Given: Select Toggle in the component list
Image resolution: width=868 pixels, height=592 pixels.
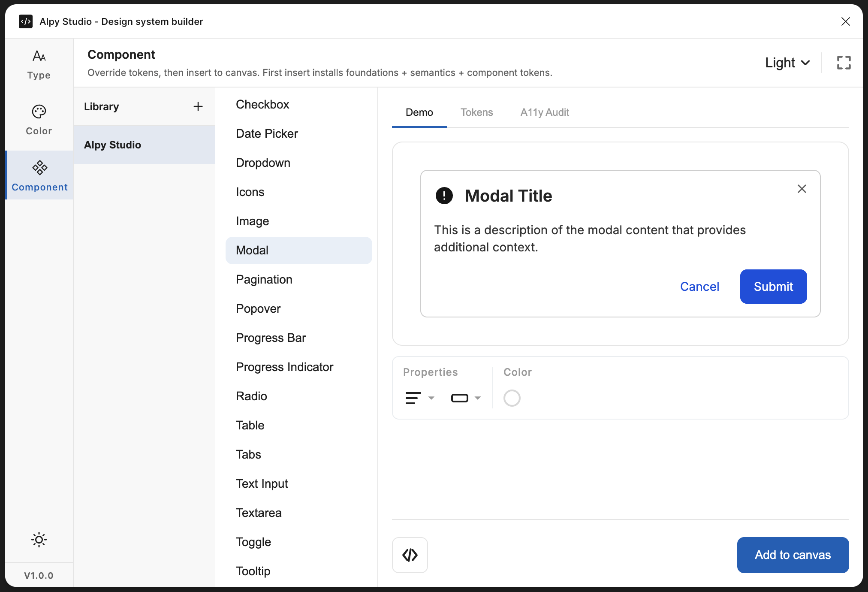Looking at the screenshot, I should pos(253,542).
